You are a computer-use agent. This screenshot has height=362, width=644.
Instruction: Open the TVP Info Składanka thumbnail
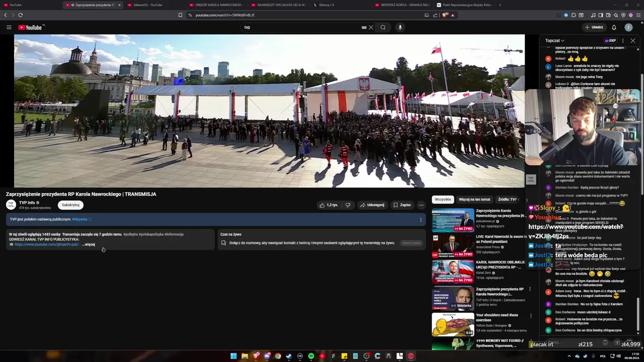pos(453,299)
